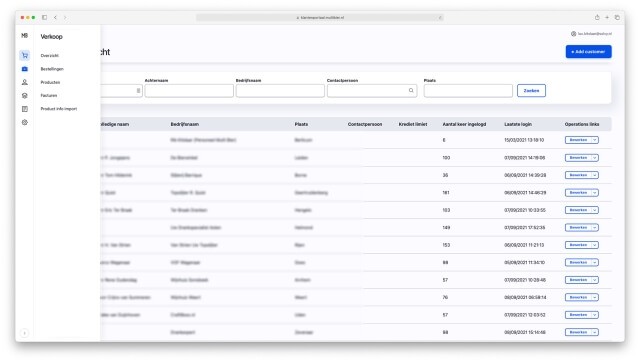
Task: Sort by the Plaats column header
Action: (x=301, y=124)
